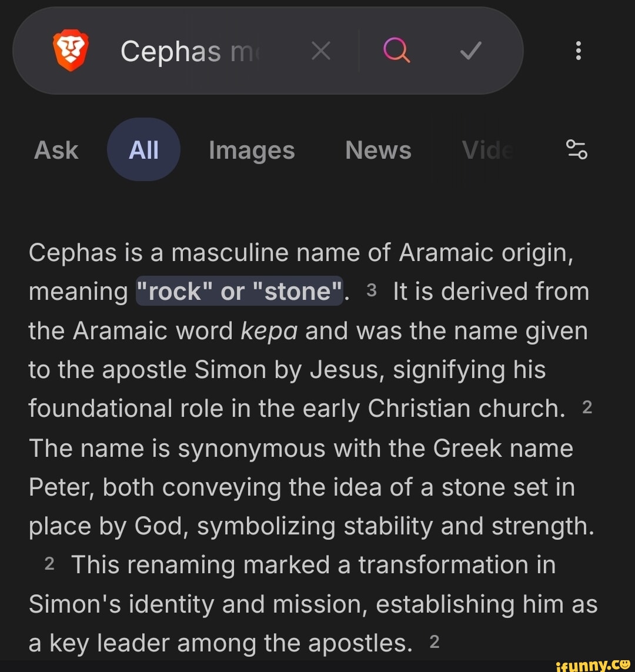Switch to the Ask tab
Viewport: 635px width, 672px height.
click(x=56, y=149)
